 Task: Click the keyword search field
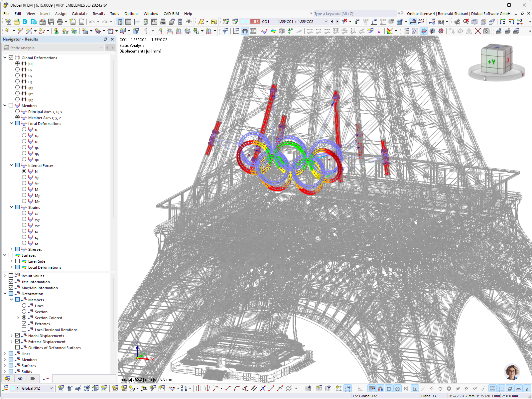pos(354,14)
